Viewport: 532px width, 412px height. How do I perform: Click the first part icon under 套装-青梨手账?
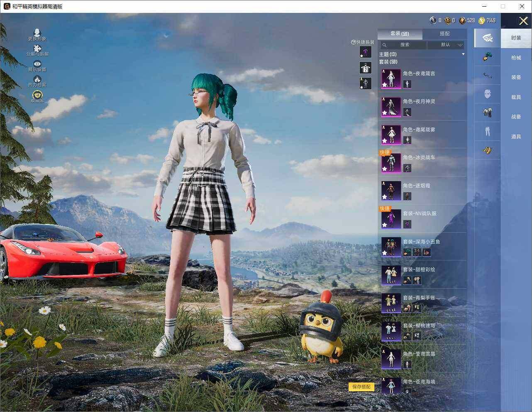pyautogui.click(x=407, y=308)
